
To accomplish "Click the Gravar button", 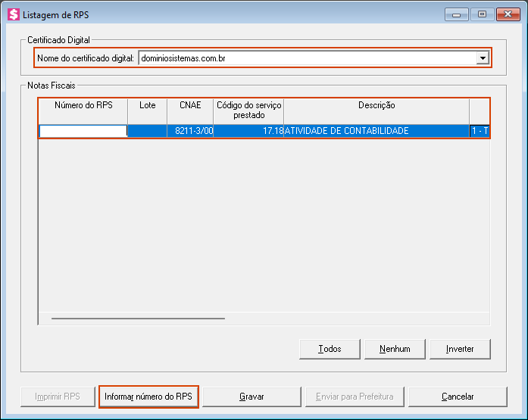I will tap(252, 397).
